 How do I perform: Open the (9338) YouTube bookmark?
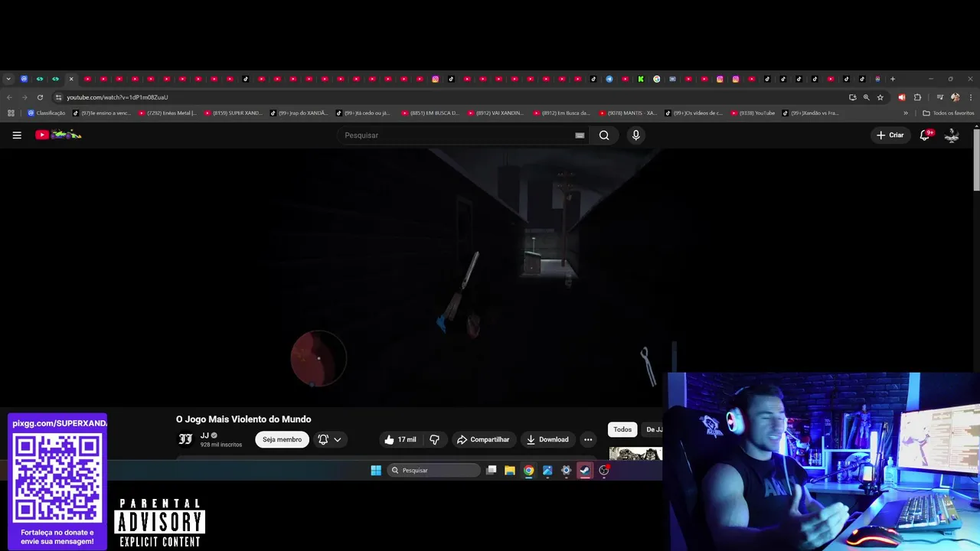(753, 112)
